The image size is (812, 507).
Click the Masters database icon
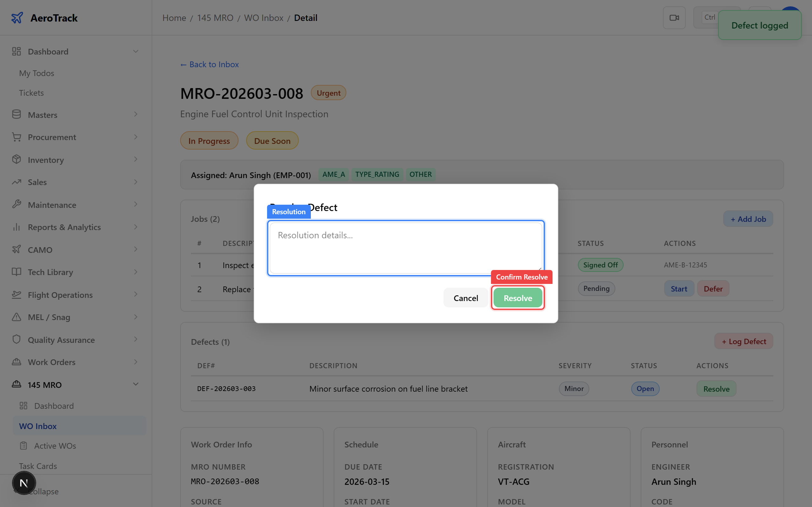coord(16,114)
